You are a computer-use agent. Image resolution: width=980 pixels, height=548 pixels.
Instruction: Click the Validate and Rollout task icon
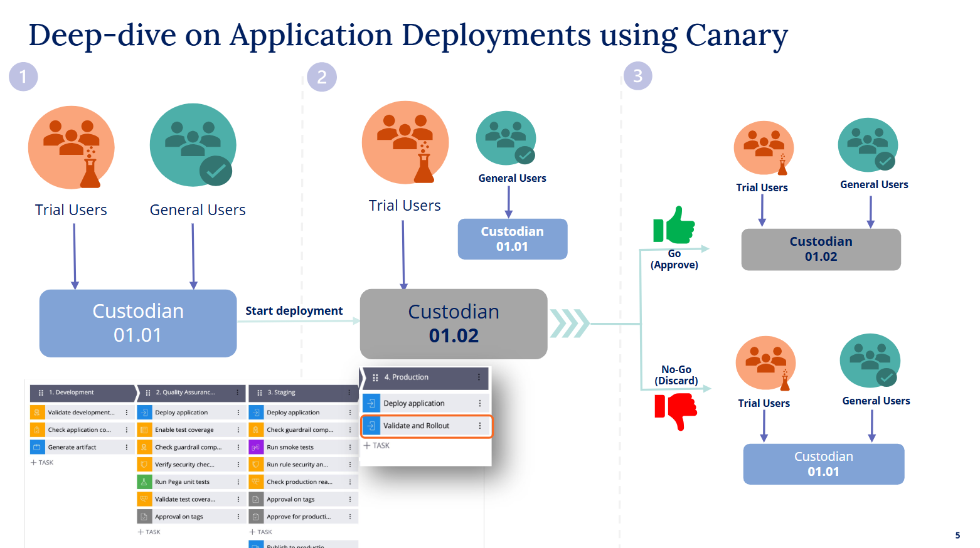click(371, 426)
